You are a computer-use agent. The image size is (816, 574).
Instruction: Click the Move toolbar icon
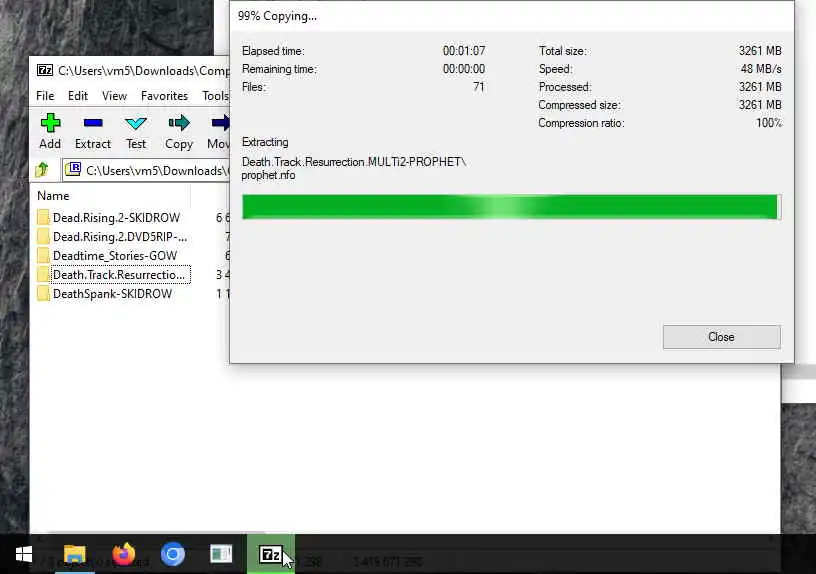220,123
